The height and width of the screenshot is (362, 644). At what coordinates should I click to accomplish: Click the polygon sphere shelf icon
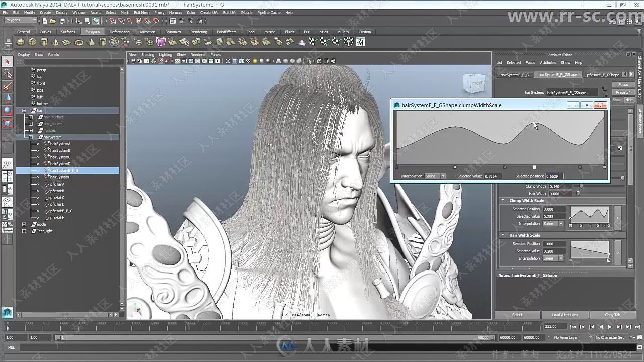coord(21,42)
